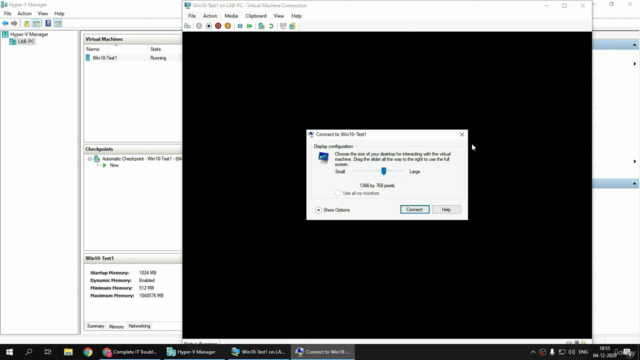The width and height of the screenshot is (640, 360).
Task: Reset the VM with the green arrow icon
Action: pos(249,26)
